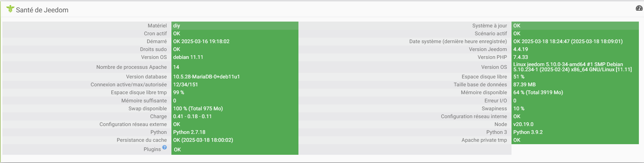This screenshot has width=644, height=163.
Task: Click the Matériel value diy
Action: [x=177, y=26]
